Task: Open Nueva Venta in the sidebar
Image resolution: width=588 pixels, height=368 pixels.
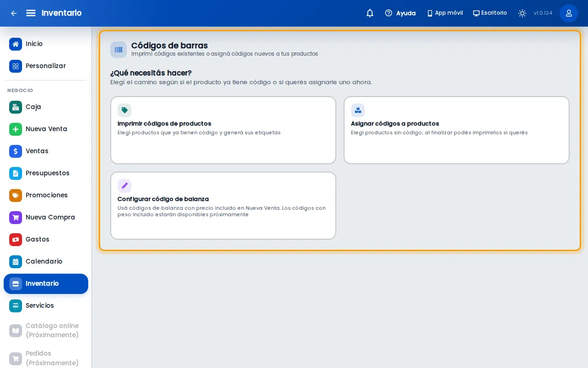Action: [x=46, y=129]
